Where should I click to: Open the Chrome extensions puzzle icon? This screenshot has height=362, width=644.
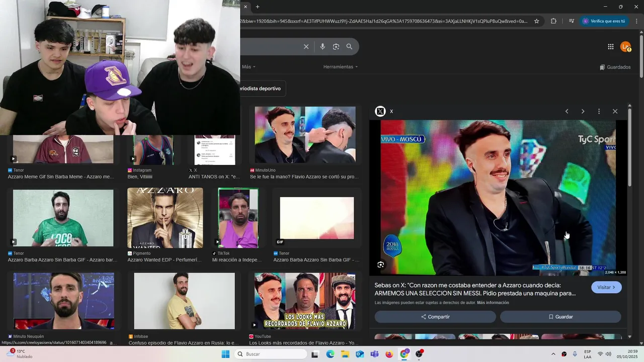pos(554,21)
